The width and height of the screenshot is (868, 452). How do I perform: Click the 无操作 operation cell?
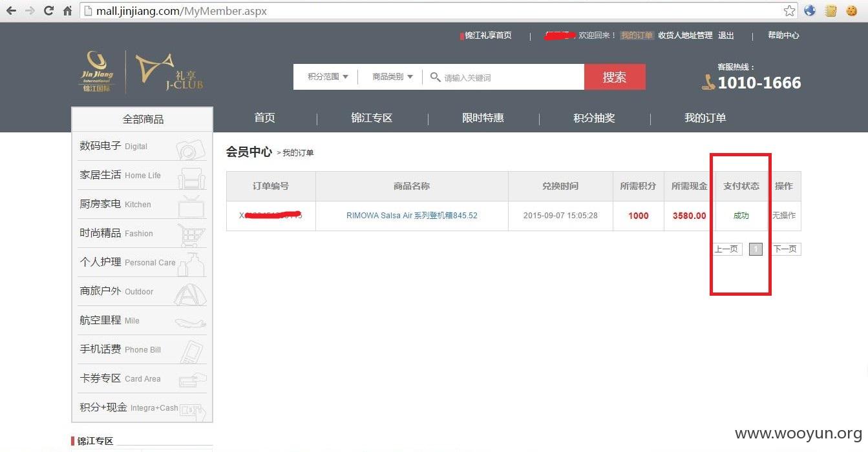tap(784, 216)
